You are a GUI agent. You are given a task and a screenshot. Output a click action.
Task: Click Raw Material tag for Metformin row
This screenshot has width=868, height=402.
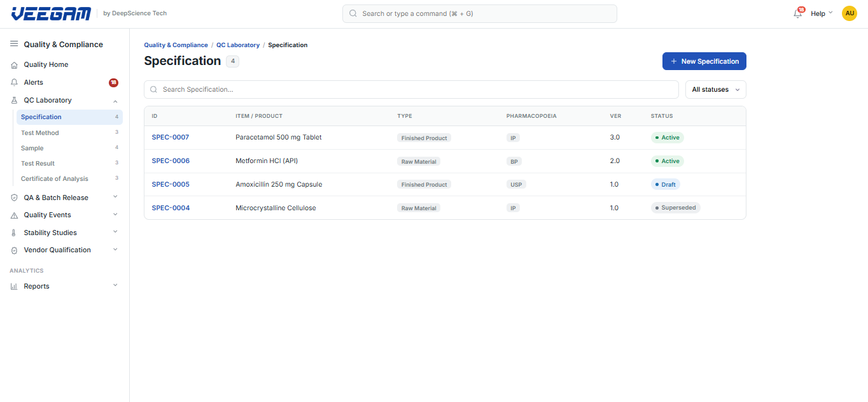coord(419,162)
